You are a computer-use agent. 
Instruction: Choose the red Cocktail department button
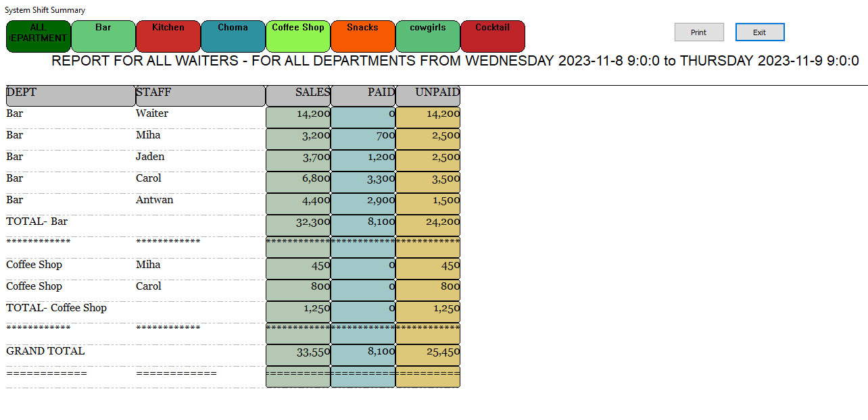493,36
